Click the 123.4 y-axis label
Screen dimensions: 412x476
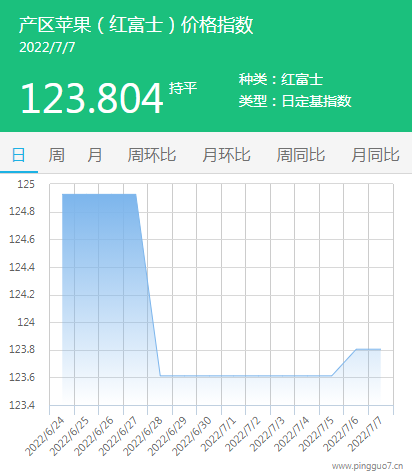pos(22,405)
